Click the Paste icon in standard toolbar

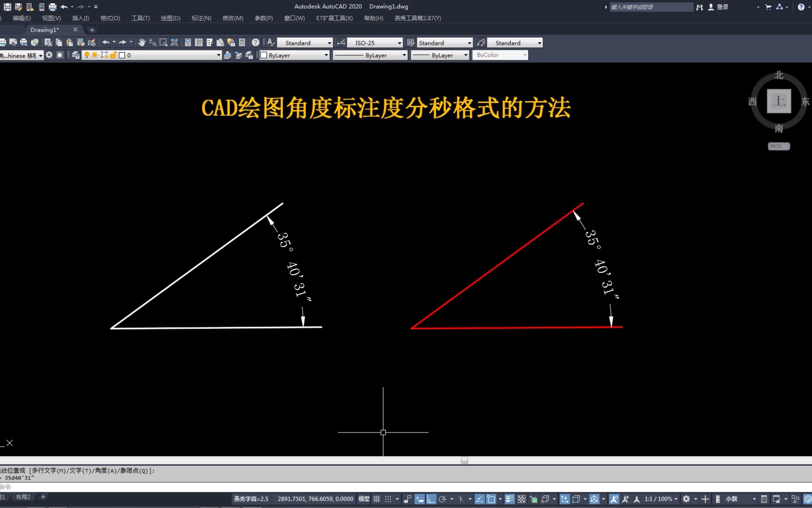click(70, 42)
